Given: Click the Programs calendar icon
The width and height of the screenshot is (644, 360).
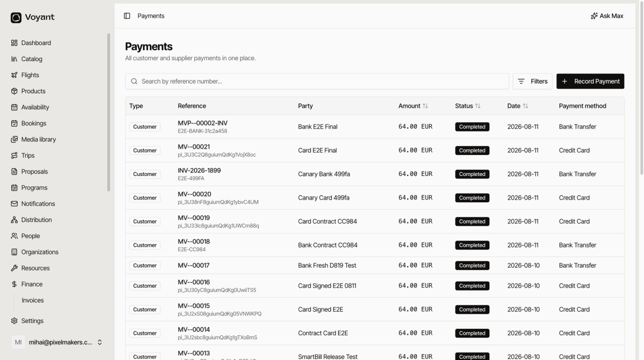Looking at the screenshot, I should [x=14, y=188].
